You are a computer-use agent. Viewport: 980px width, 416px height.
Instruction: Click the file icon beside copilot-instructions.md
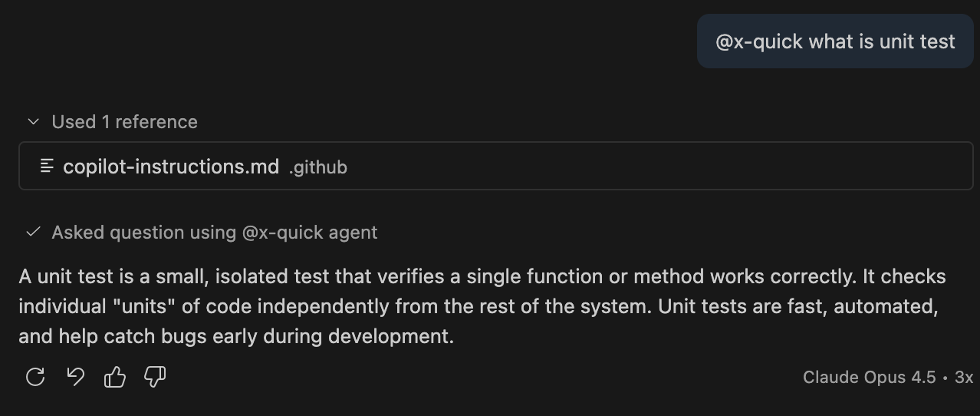pos(48,166)
